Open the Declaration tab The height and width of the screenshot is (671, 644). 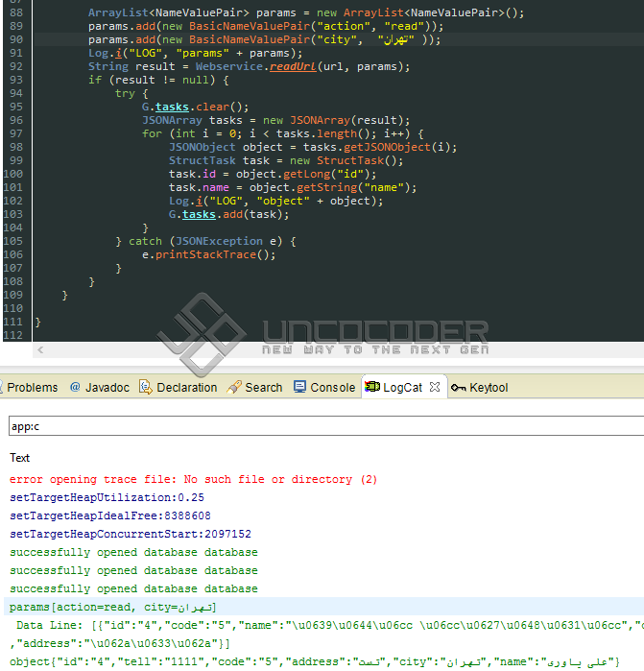click(x=179, y=388)
